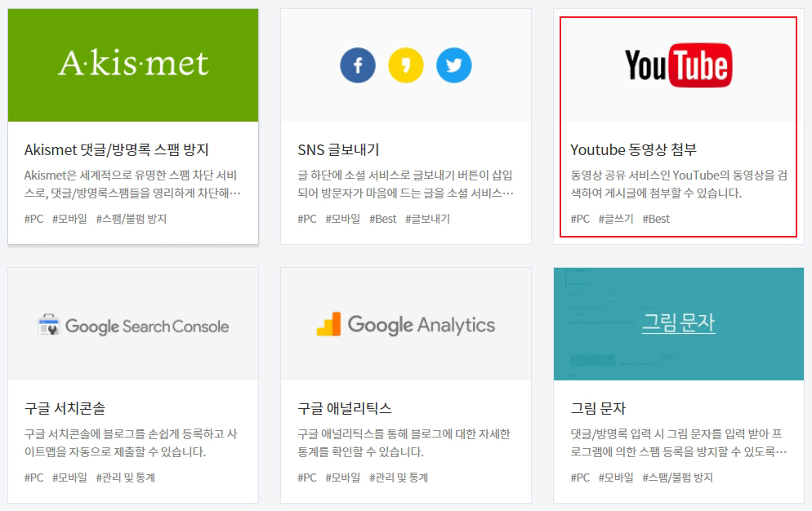Click #PC tag in 그림 문자 card
The width and height of the screenshot is (812, 511).
tap(581, 478)
